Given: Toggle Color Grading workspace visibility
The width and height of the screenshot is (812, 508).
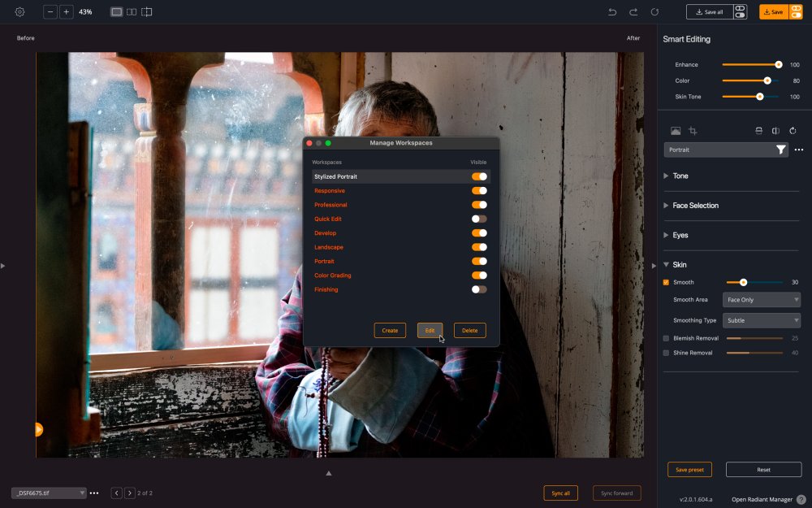Looking at the screenshot, I should coord(479,275).
